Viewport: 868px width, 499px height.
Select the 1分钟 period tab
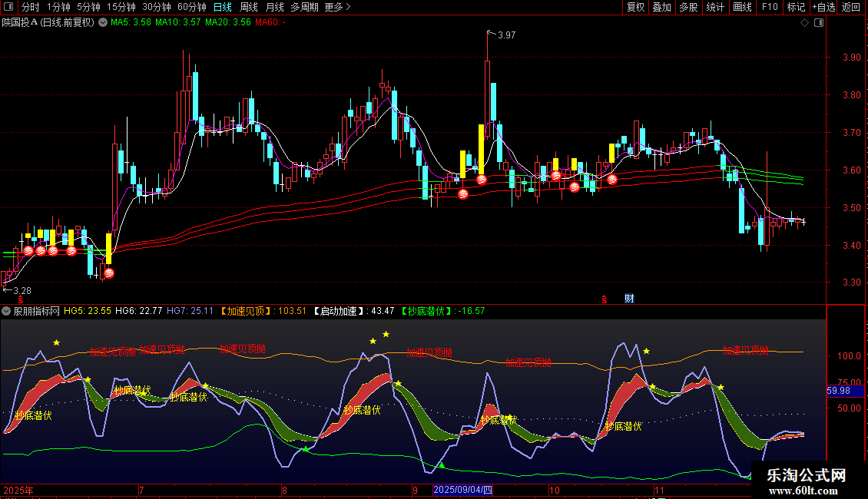58,7
